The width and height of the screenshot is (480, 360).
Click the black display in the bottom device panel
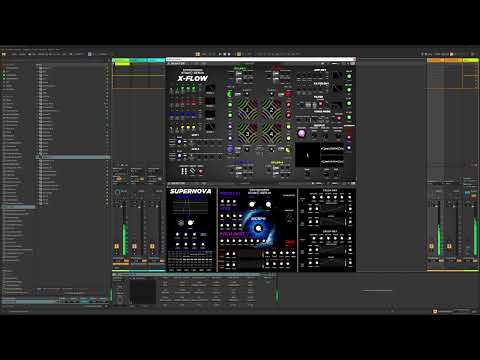point(143,292)
